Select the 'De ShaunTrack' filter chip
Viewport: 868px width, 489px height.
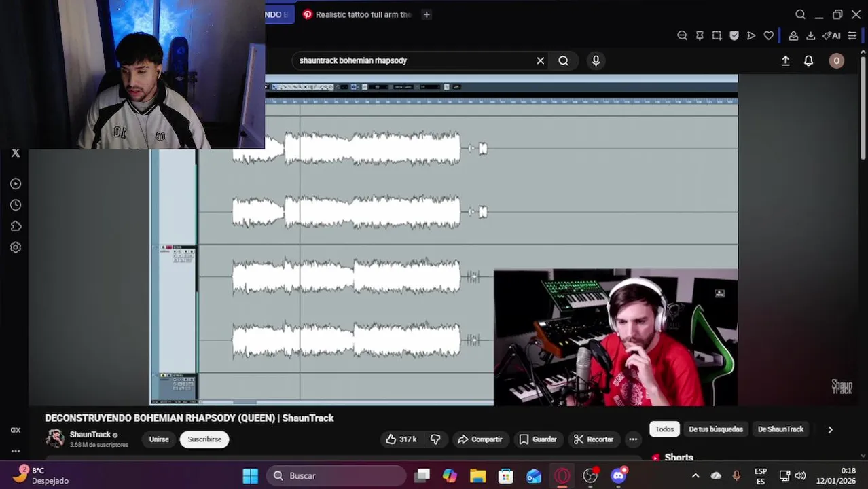(x=780, y=429)
